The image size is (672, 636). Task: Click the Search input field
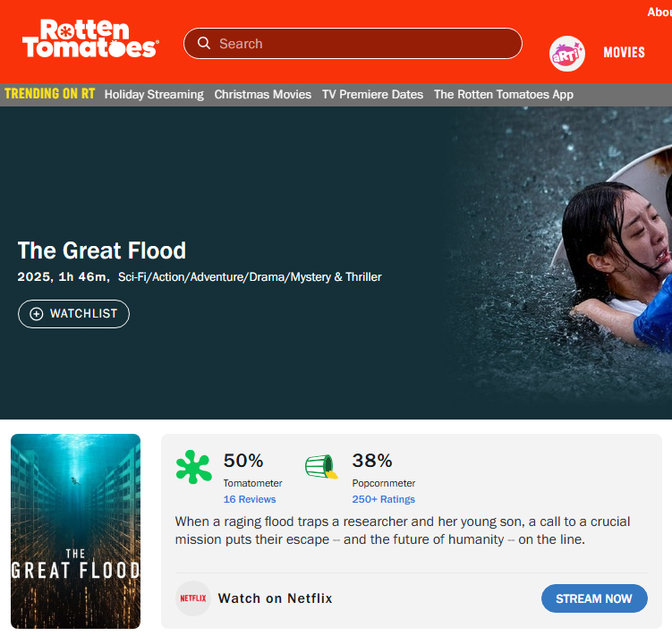tap(362, 43)
